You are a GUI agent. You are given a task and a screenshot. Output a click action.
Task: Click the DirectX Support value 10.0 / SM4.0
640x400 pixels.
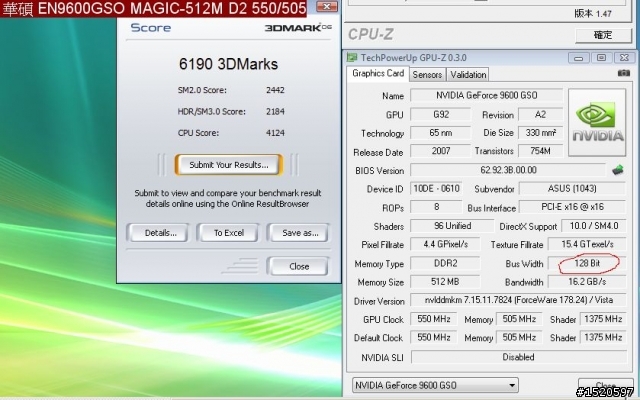click(x=594, y=226)
